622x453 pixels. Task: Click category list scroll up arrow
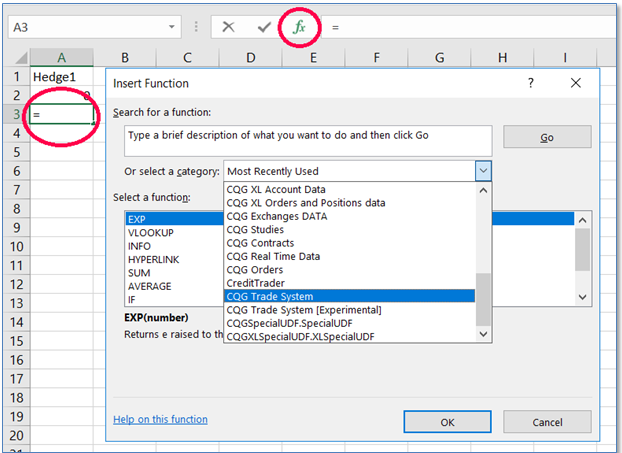pyautogui.click(x=483, y=190)
